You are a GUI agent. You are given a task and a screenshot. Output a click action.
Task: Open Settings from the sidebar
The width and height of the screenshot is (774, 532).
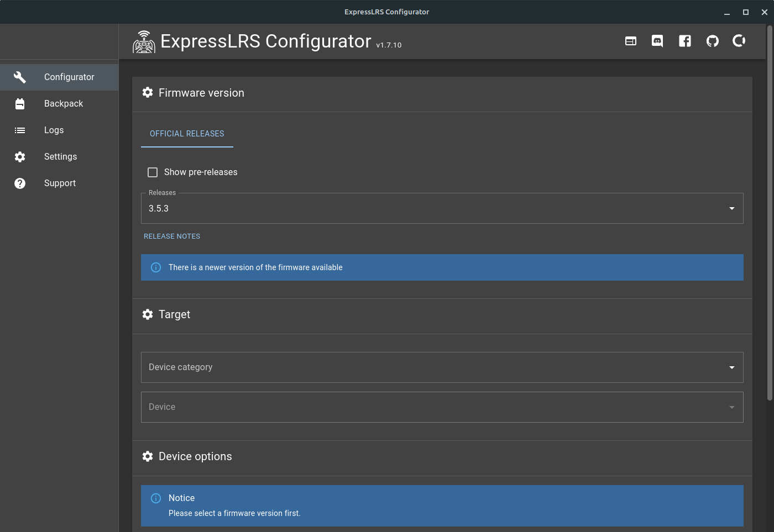coord(60,157)
